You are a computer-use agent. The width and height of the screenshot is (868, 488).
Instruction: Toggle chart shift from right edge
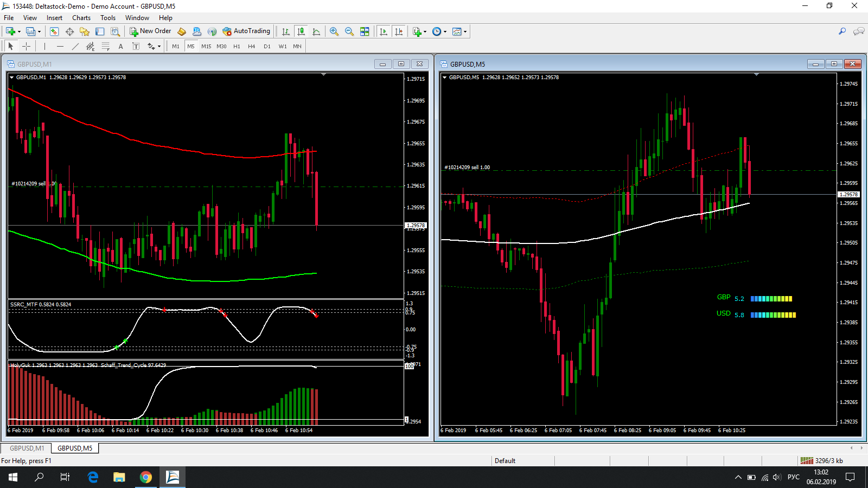399,31
